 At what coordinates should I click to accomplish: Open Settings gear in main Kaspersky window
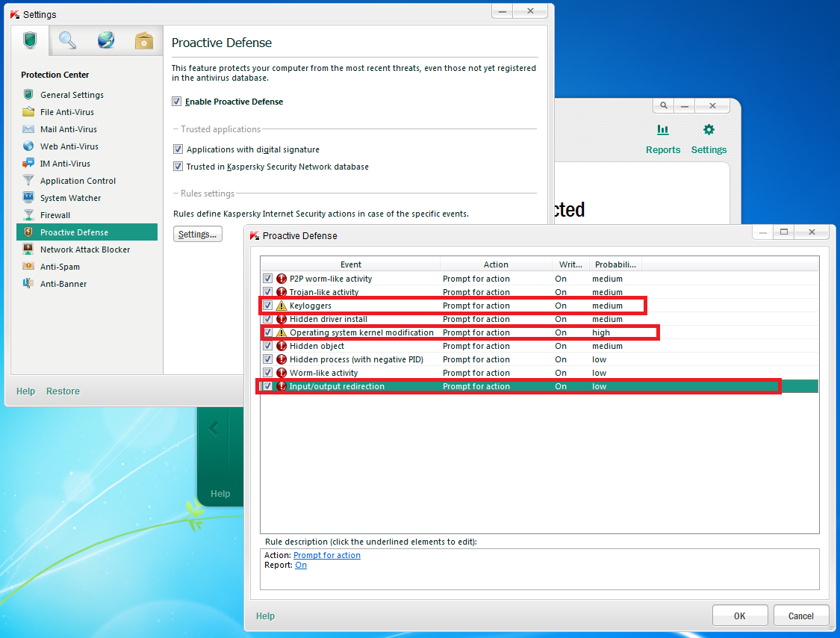(x=709, y=140)
